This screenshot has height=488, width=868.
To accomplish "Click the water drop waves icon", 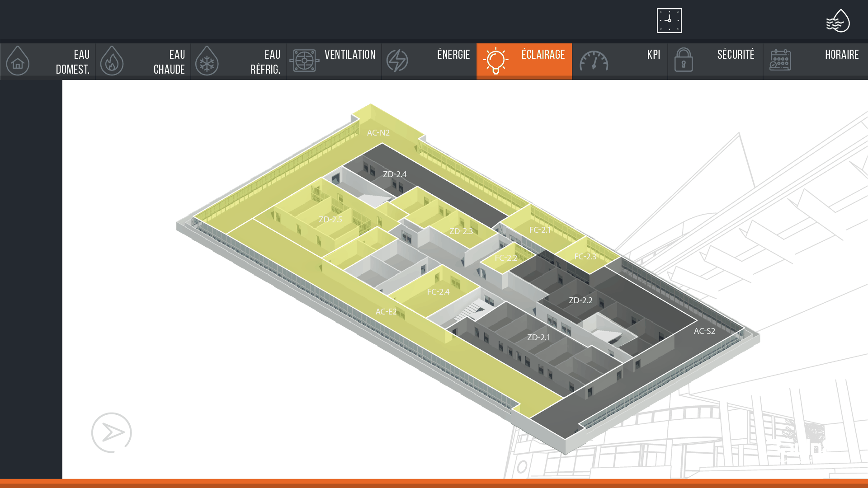I will pos(838,21).
